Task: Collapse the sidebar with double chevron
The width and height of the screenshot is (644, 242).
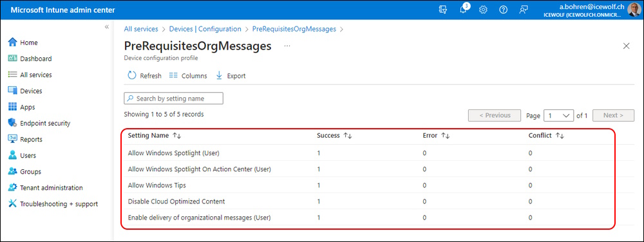Action: 106,26
